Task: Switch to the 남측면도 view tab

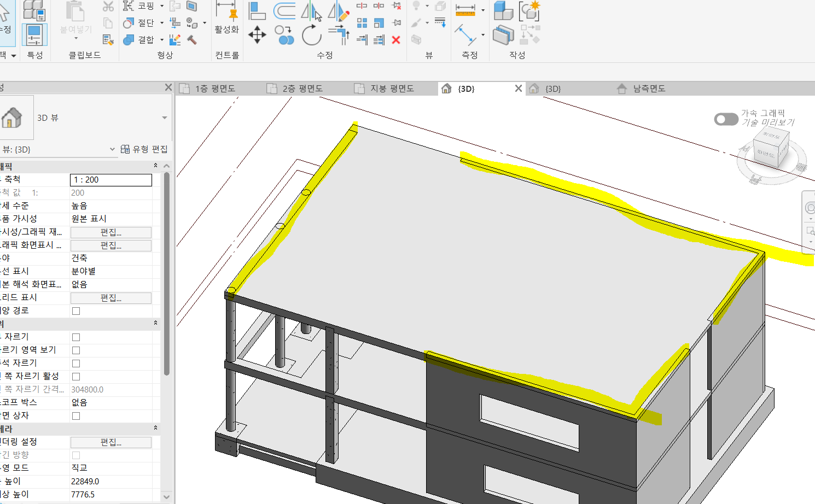Action: click(x=649, y=89)
